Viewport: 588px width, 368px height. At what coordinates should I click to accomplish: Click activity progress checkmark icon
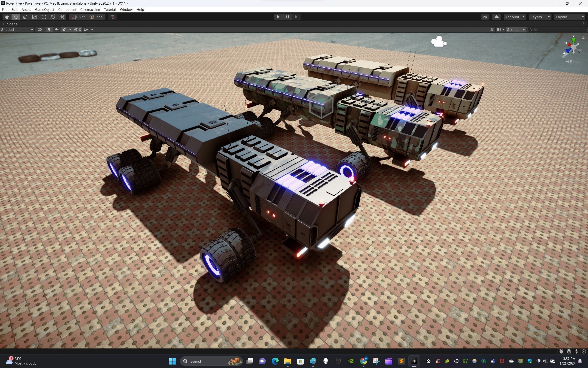pyautogui.click(x=584, y=351)
